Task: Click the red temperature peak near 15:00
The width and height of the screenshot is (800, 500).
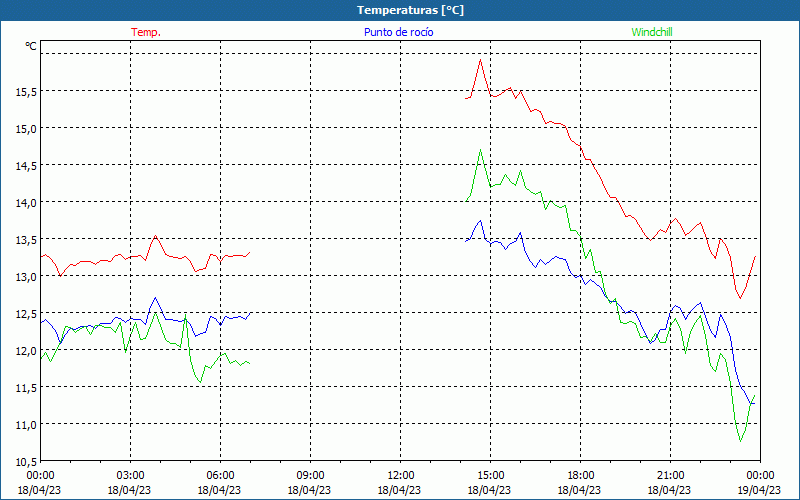Action: click(x=480, y=60)
